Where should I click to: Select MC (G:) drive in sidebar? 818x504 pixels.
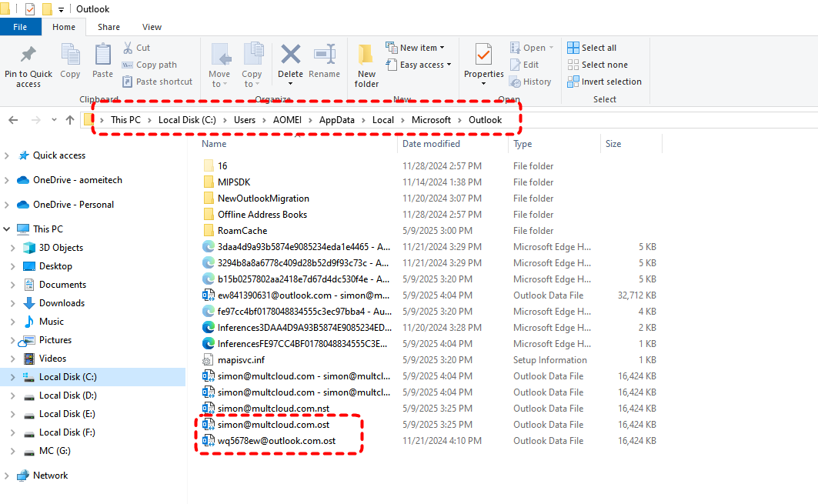[x=55, y=451]
